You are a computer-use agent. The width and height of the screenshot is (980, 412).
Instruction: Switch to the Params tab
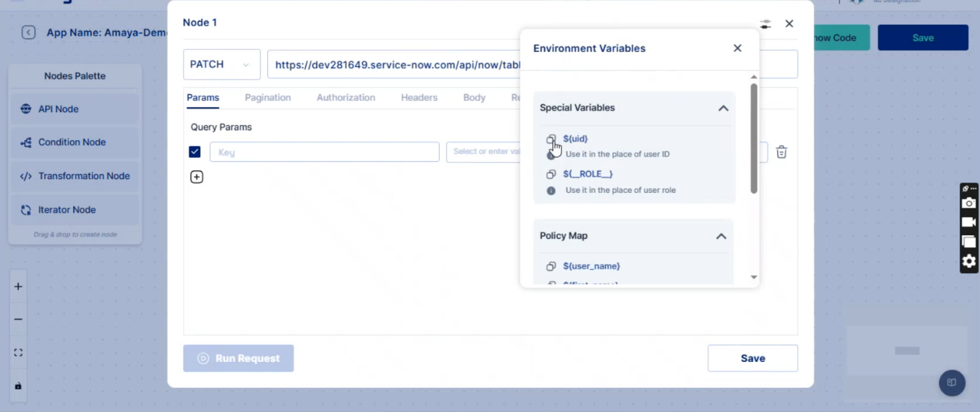(203, 98)
